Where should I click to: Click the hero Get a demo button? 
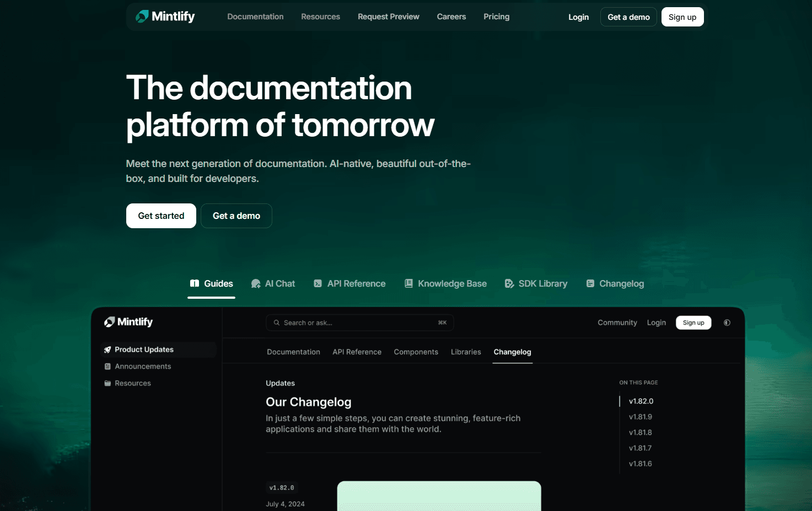tap(236, 216)
